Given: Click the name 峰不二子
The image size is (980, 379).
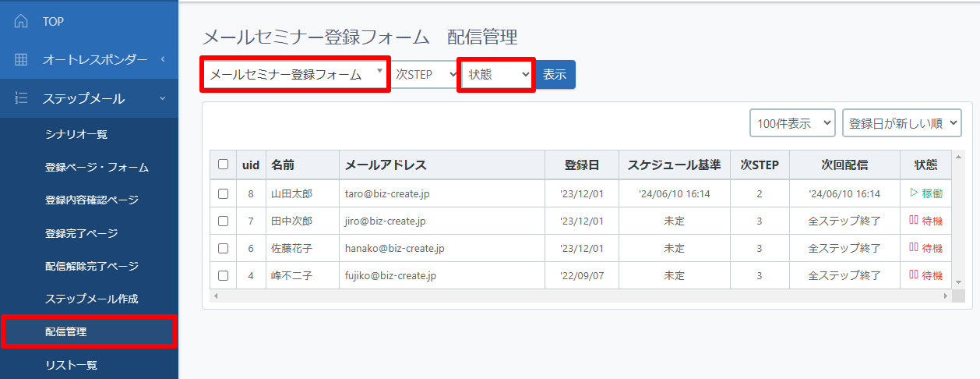Looking at the screenshot, I should pos(291,275).
